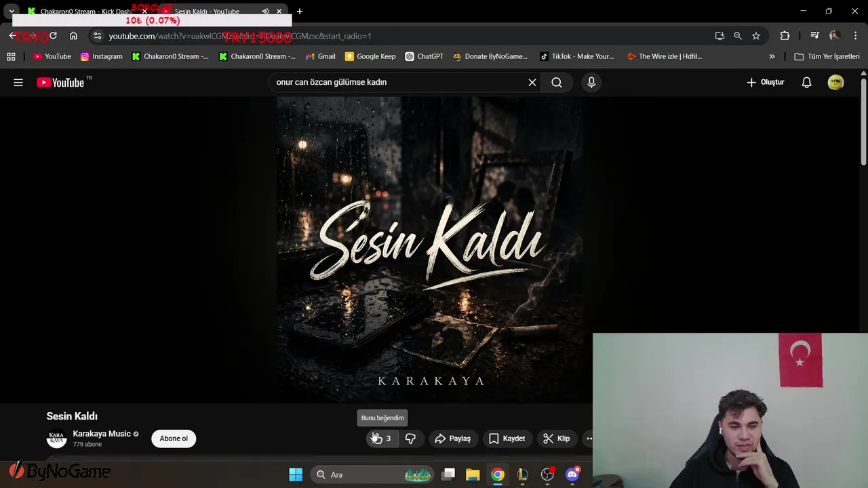The width and height of the screenshot is (868, 488).
Task: Subscribe with the Abone ol button
Action: click(174, 439)
